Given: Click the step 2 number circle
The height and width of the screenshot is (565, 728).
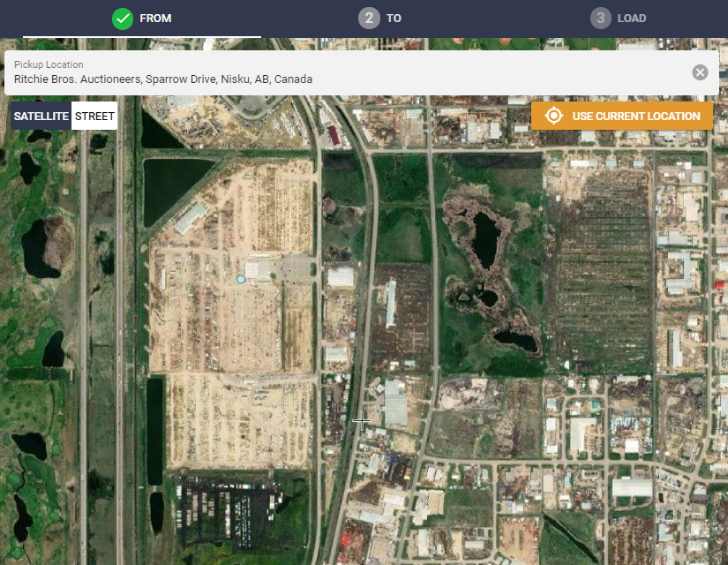Looking at the screenshot, I should 369,19.
